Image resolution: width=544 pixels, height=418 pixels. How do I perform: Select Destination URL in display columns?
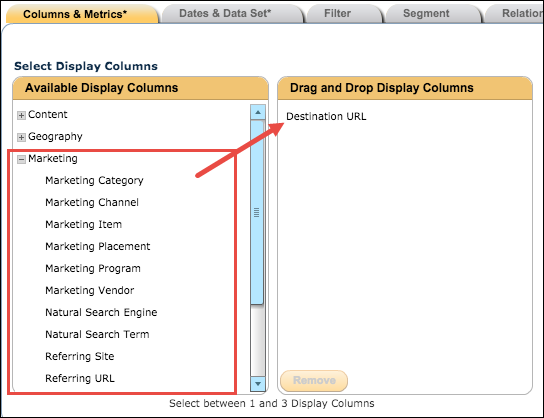pos(326,116)
